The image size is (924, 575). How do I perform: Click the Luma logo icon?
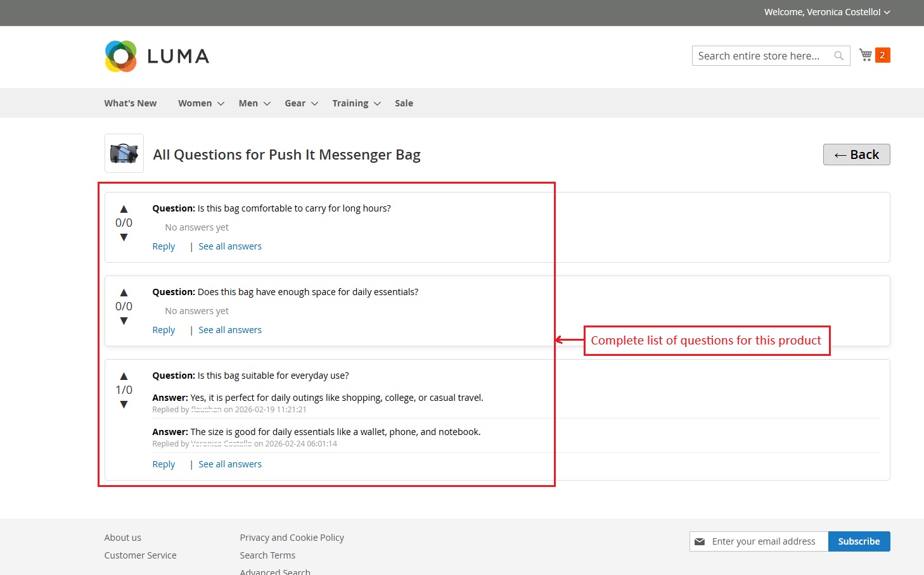tap(121, 56)
